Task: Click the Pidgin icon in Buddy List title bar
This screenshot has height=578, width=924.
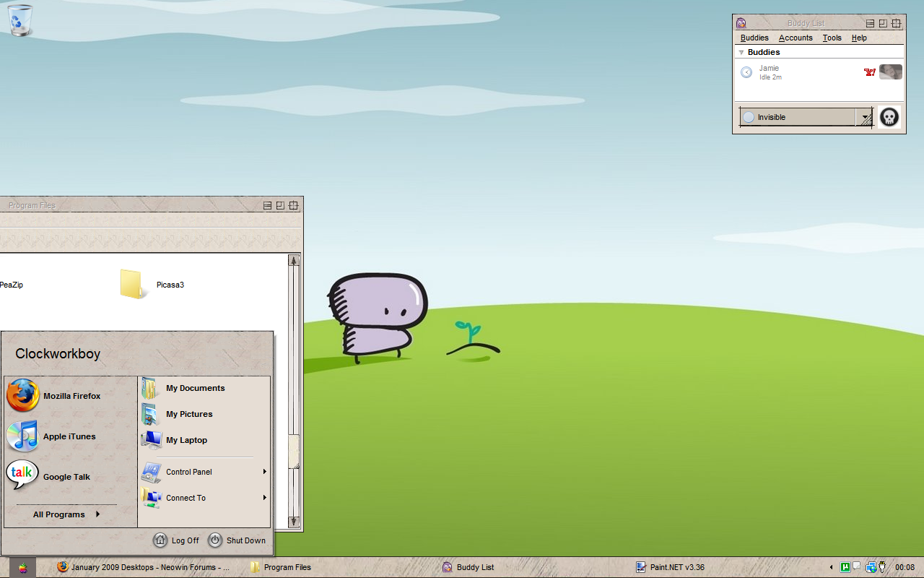Action: (741, 23)
